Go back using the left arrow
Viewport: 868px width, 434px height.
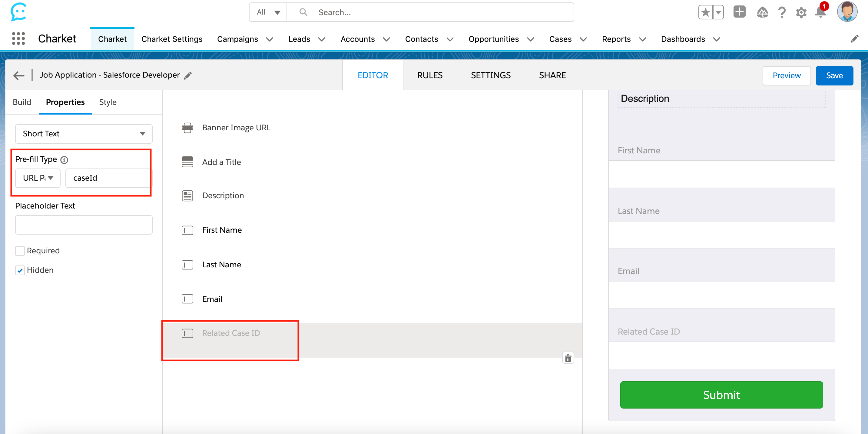pyautogui.click(x=19, y=75)
